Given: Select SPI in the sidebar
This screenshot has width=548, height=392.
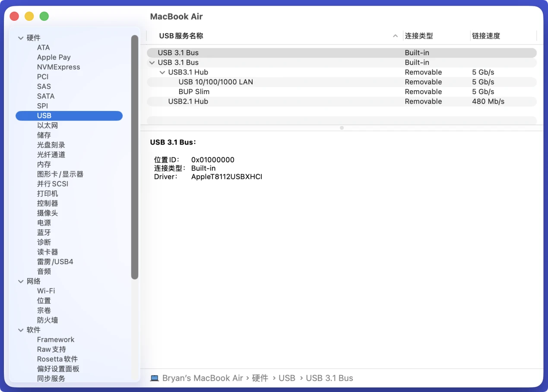Looking at the screenshot, I should [x=42, y=106].
